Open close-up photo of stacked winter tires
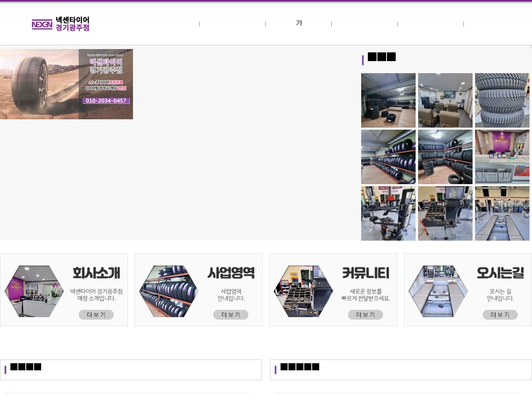 (x=502, y=100)
